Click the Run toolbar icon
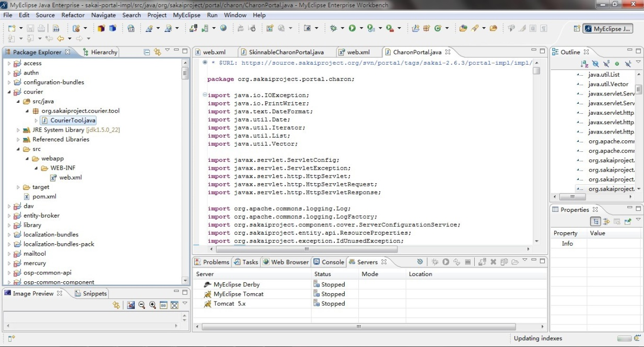644x347 pixels. tap(352, 28)
